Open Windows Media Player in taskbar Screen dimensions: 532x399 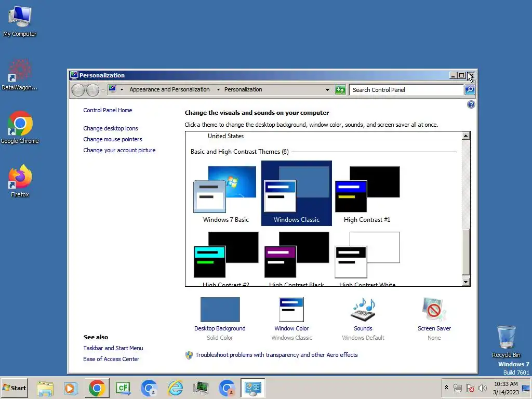(x=71, y=388)
